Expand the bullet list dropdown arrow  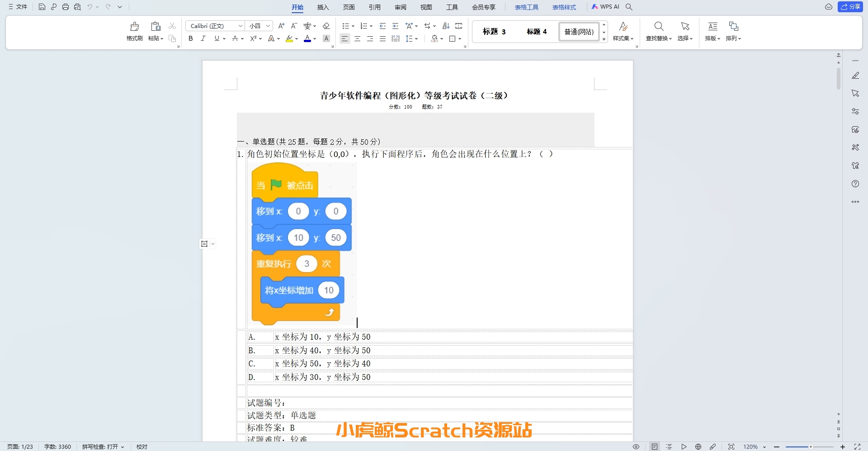coord(353,26)
